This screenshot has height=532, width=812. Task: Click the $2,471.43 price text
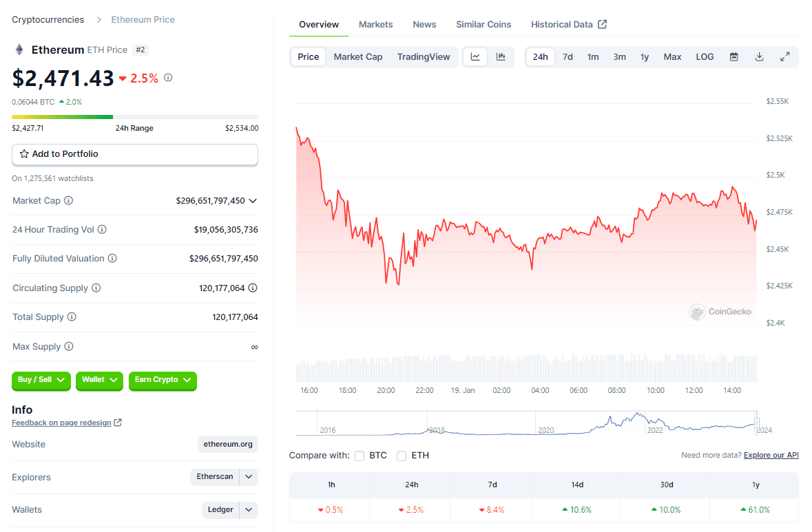pos(63,78)
